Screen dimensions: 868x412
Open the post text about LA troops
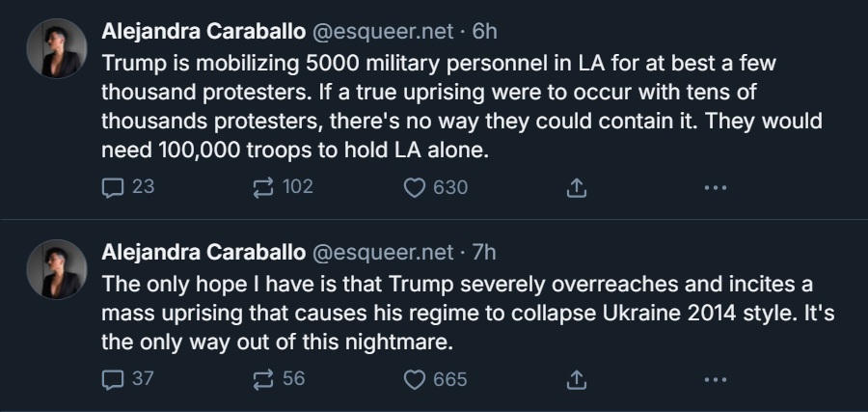[x=434, y=106]
